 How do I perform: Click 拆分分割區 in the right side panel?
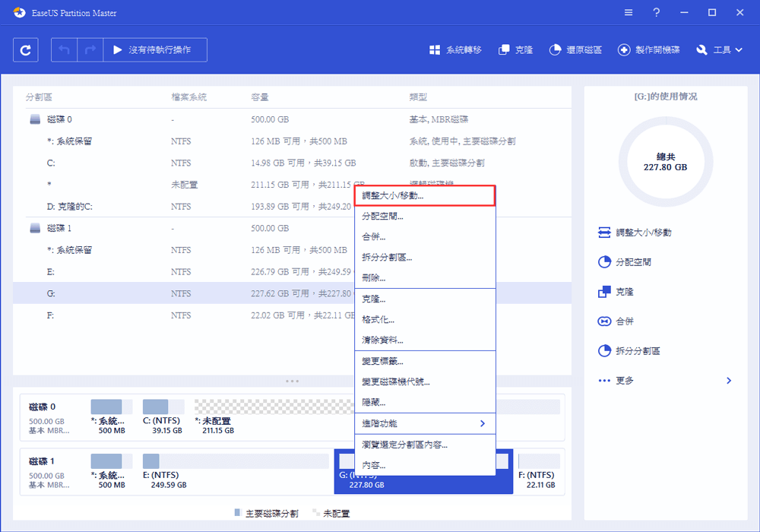pyautogui.click(x=629, y=351)
